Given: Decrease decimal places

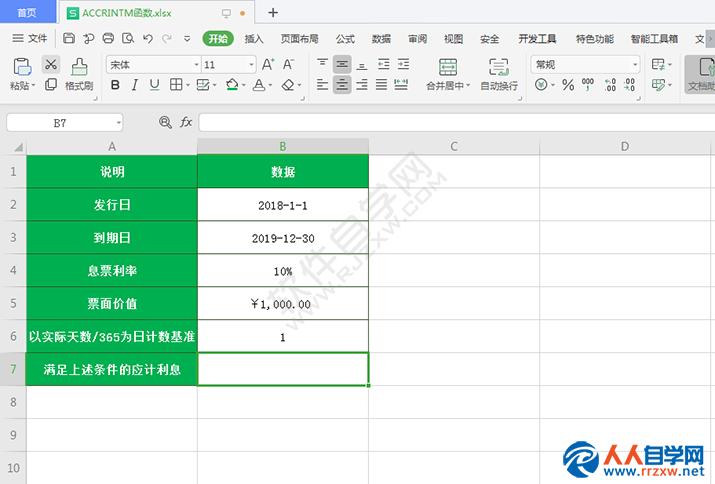Looking at the screenshot, I should pyautogui.click(x=629, y=84).
